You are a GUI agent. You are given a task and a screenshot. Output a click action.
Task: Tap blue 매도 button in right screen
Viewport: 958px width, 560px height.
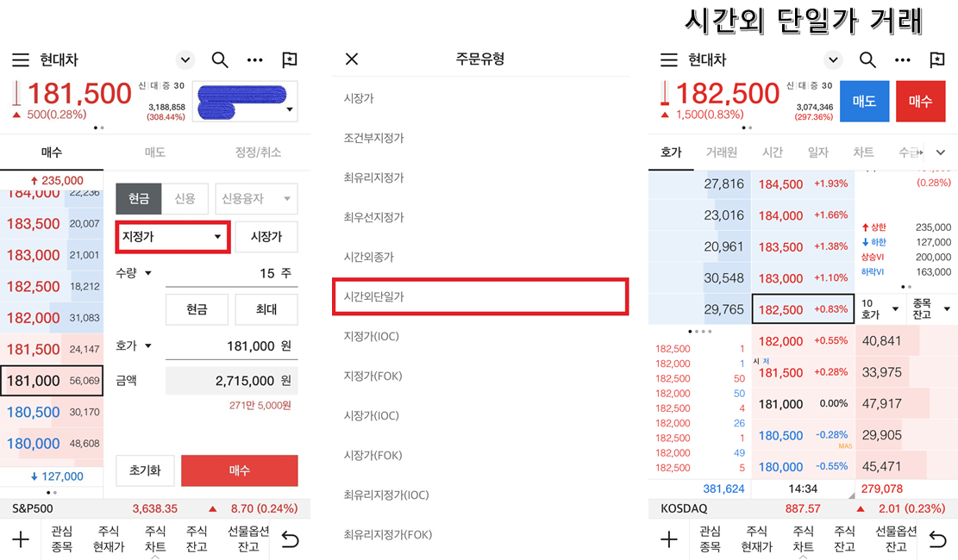point(865,102)
